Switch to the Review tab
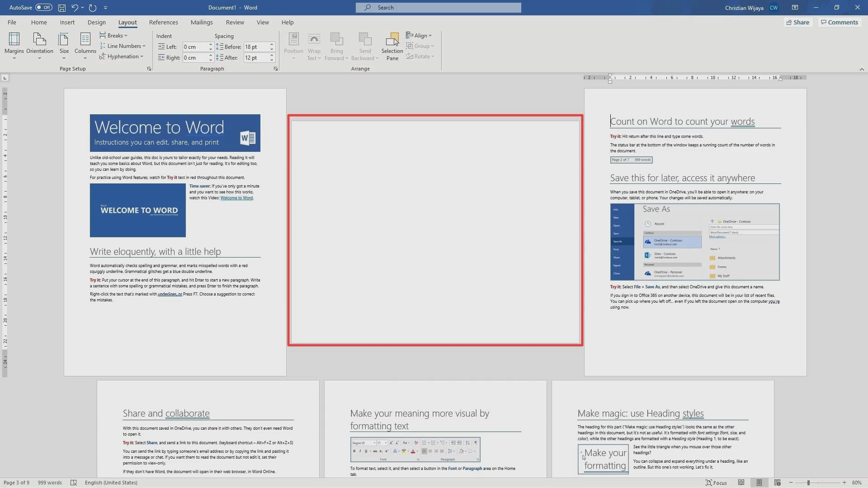Screen dimensions: 868x488 tap(235, 22)
